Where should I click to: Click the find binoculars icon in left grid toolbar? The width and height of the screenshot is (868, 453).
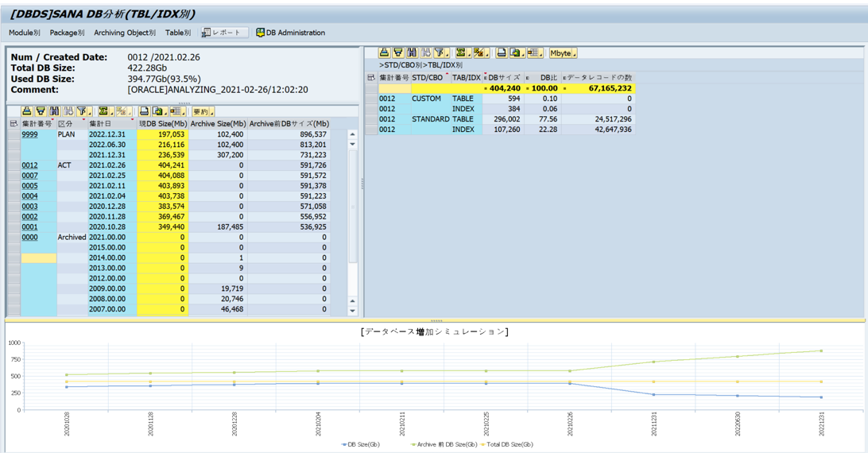coord(54,111)
